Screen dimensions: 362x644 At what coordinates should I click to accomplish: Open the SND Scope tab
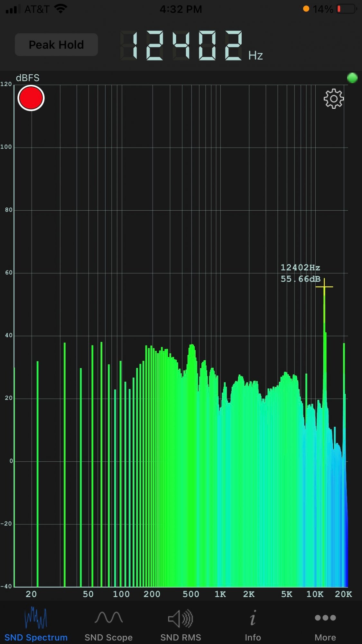pos(108,624)
